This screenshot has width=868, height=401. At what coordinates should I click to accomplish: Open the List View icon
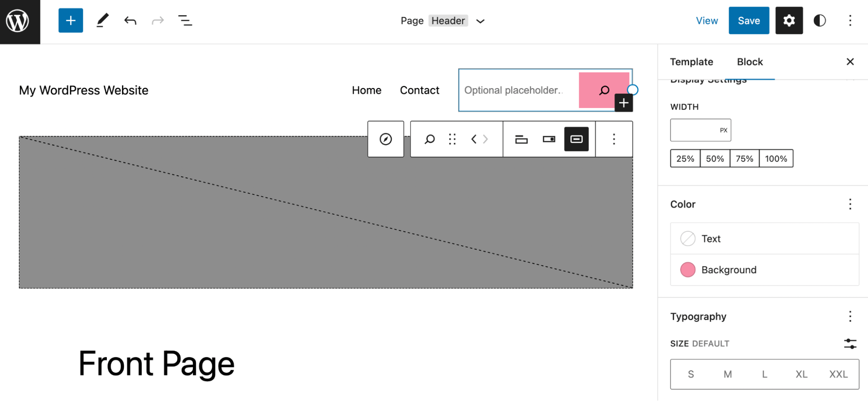click(185, 20)
